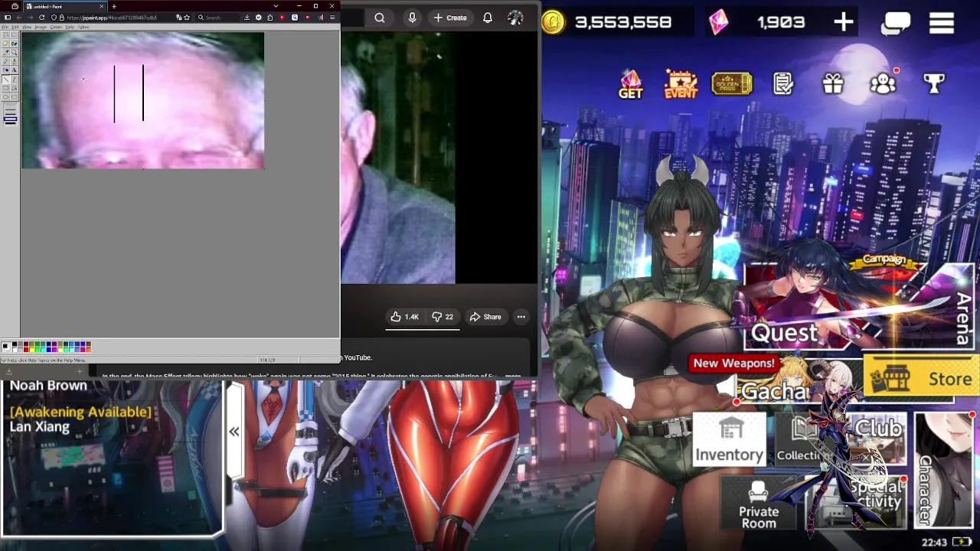Select the Polygon tool in Paint

[x=15, y=88]
